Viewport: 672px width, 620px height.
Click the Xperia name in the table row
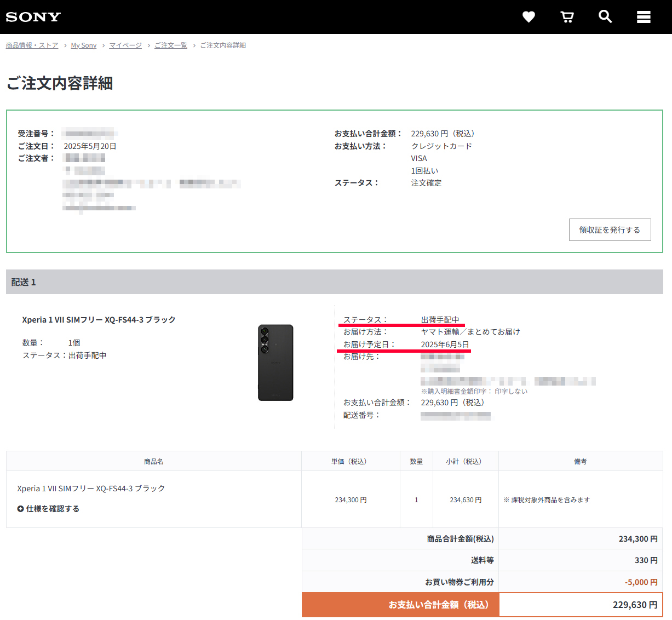(91, 489)
